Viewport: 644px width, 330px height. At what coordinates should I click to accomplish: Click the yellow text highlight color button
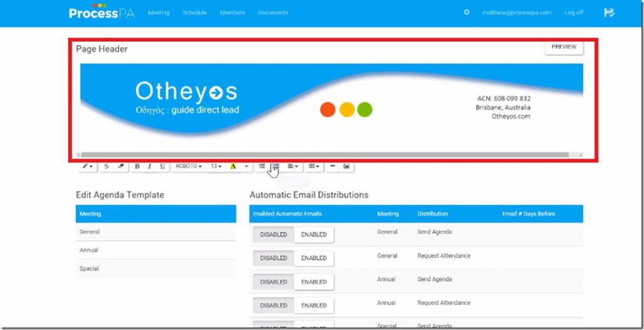click(233, 167)
